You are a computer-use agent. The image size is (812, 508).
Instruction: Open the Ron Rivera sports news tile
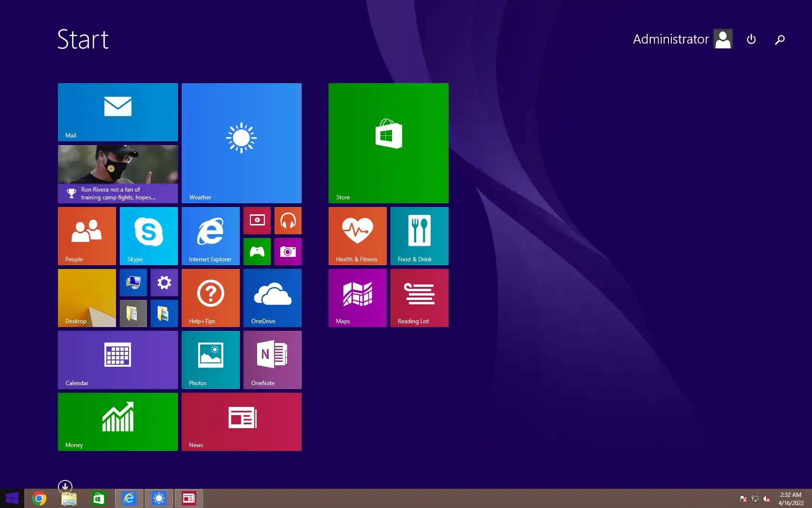118,174
